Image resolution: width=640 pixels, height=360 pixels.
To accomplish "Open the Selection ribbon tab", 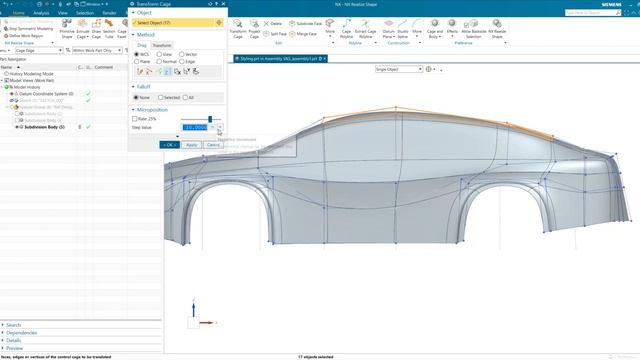I will pos(85,13).
